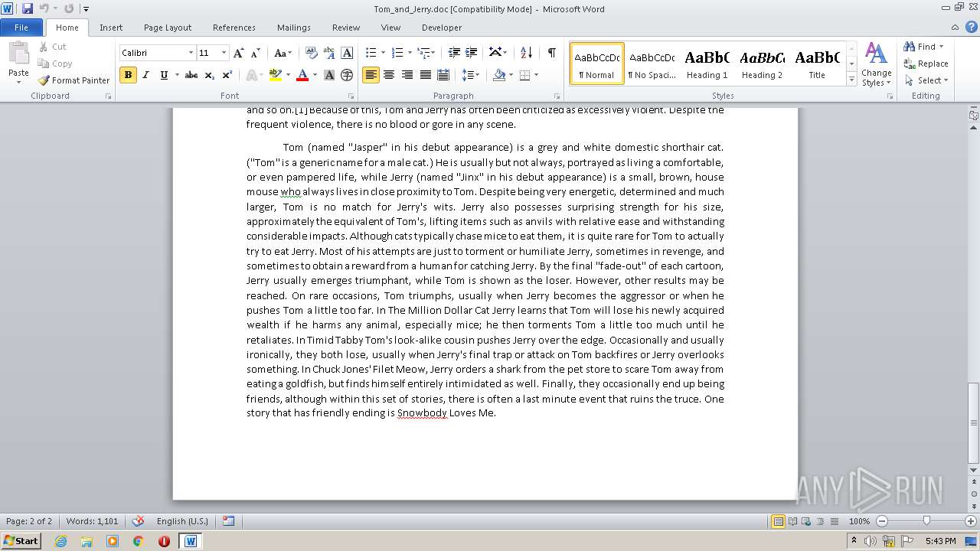
Task: Open Line and Paragraph Spacing
Action: [x=470, y=75]
